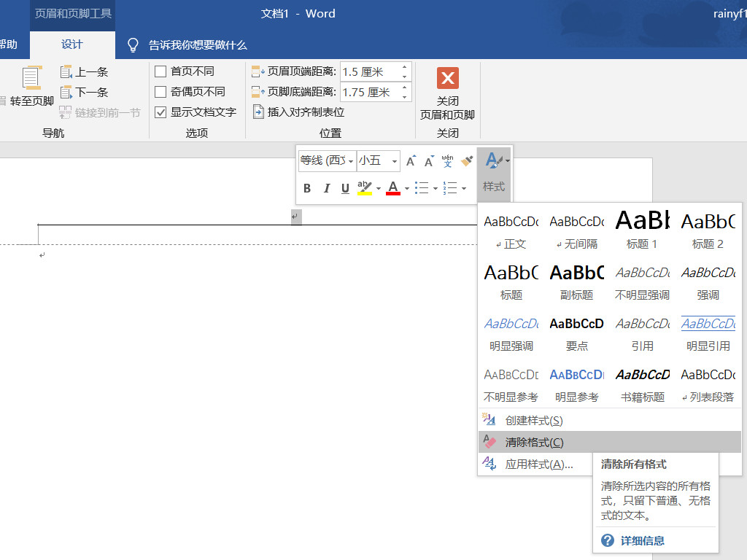
Task: Click the rainyf account name
Action: [729, 14]
